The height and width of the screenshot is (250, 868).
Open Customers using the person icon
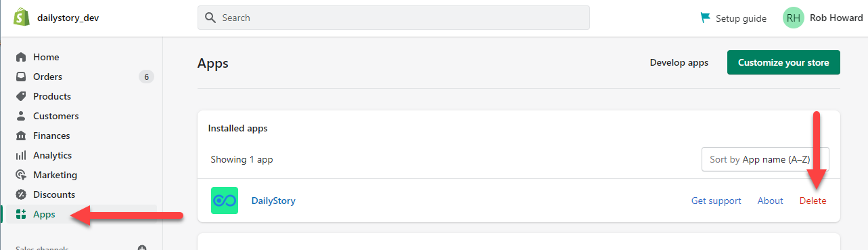pyautogui.click(x=21, y=116)
